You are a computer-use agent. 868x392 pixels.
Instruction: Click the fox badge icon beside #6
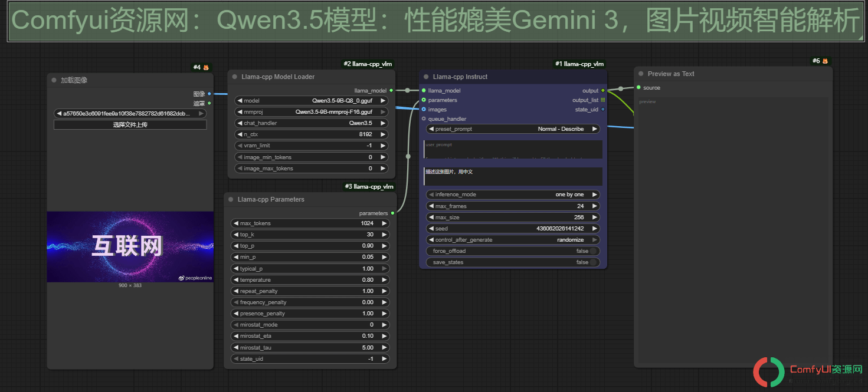click(825, 61)
